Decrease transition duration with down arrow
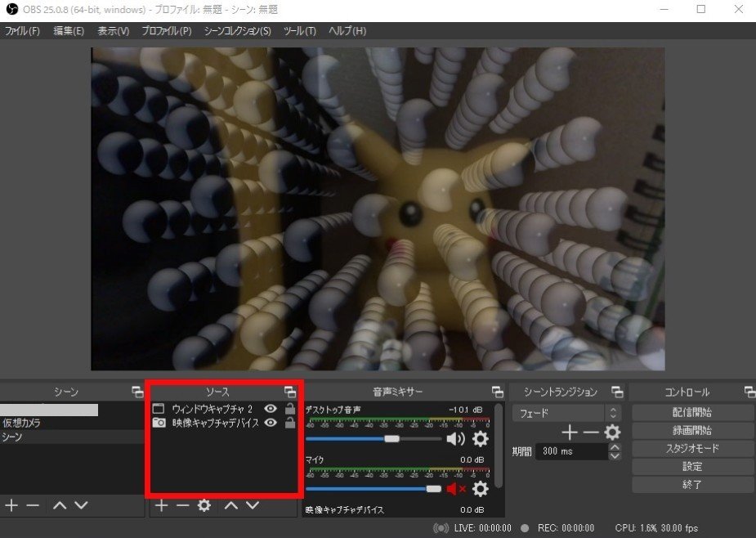Viewport: 756px width, 538px height. tap(615, 455)
